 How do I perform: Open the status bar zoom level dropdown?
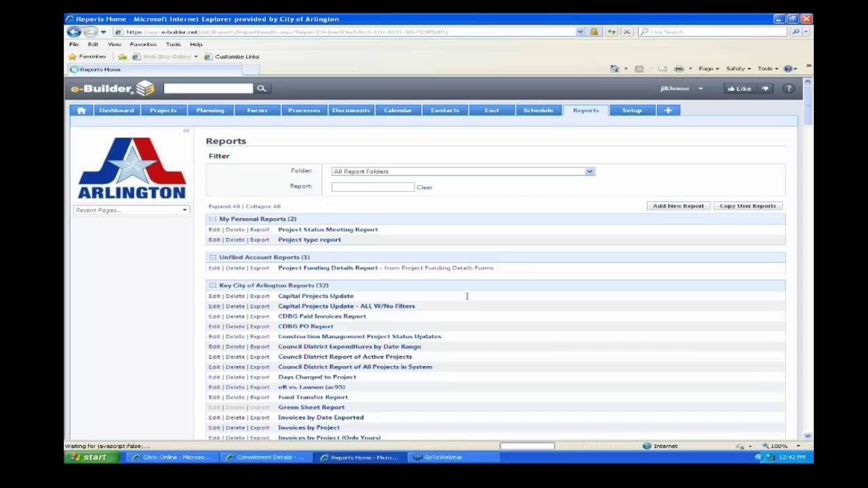click(x=798, y=446)
